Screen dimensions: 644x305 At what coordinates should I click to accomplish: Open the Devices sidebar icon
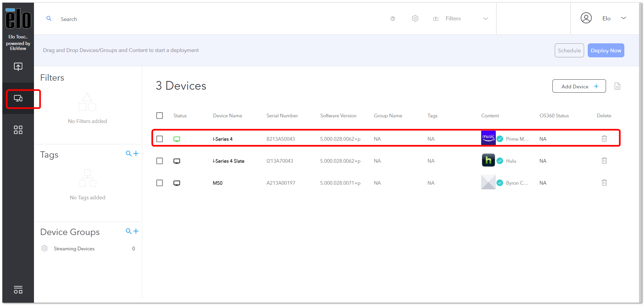18,98
